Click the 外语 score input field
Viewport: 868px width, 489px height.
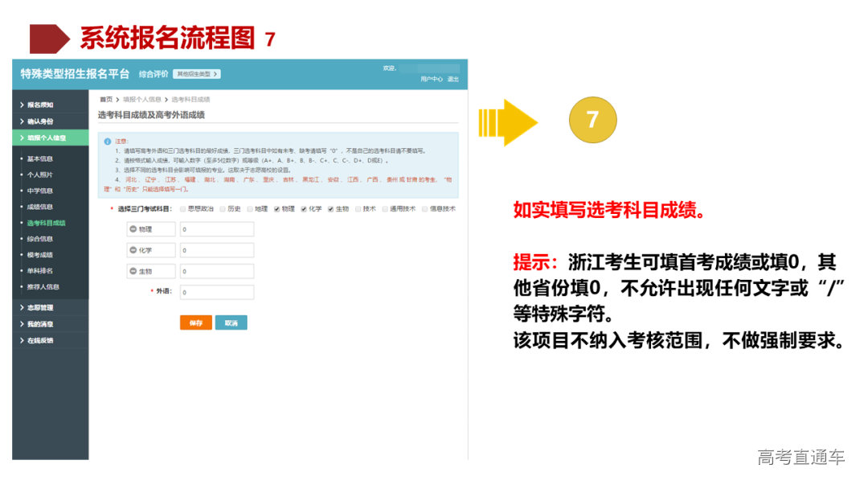coord(216,293)
